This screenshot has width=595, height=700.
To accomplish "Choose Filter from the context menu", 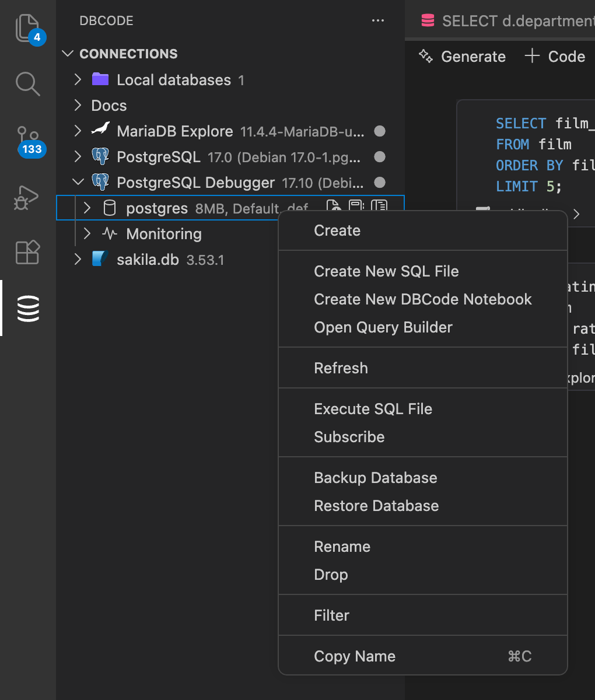I will click(423, 615).
